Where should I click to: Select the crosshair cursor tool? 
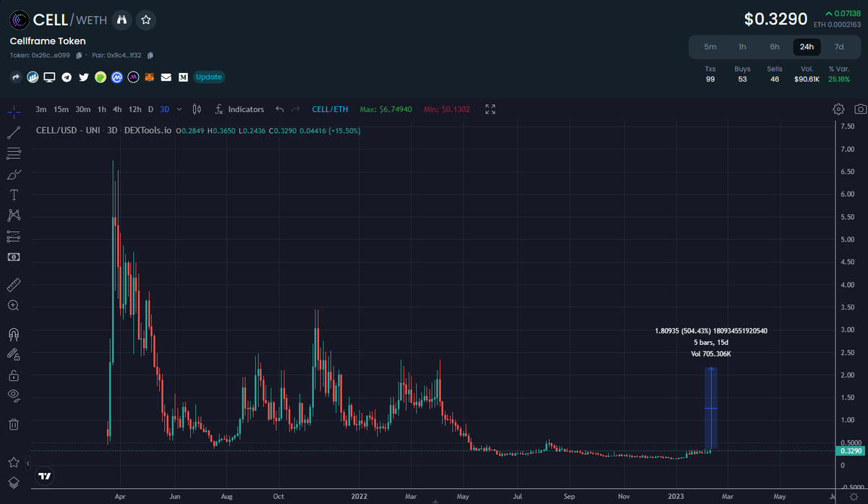click(x=14, y=112)
